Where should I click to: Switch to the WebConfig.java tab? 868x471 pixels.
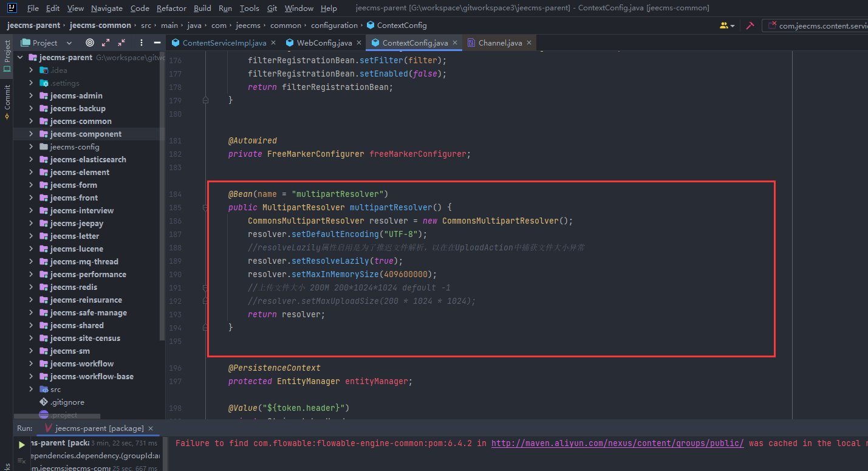click(x=324, y=43)
